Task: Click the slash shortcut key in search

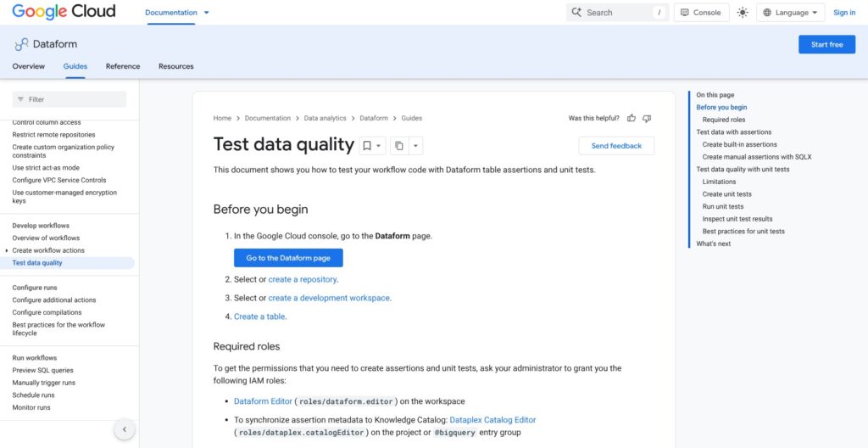Action: coord(659,12)
